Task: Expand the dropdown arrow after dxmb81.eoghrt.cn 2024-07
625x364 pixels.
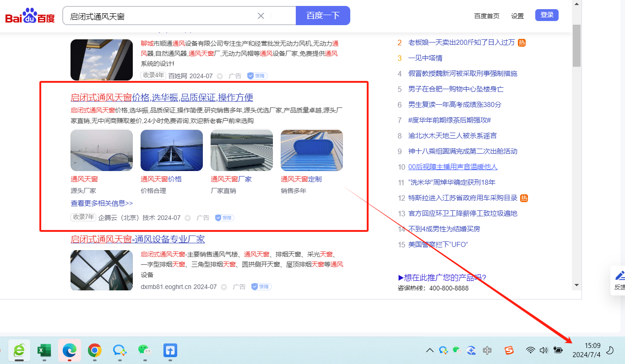Action: click(x=224, y=287)
